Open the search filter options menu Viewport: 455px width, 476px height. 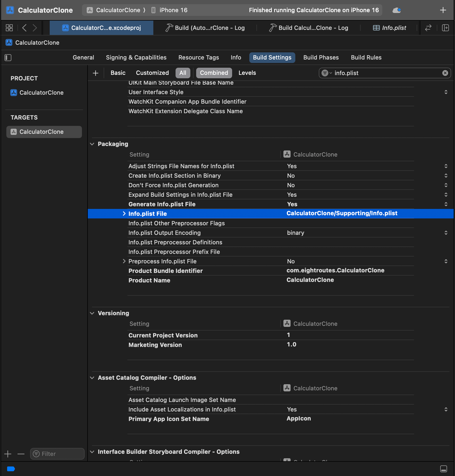click(327, 73)
